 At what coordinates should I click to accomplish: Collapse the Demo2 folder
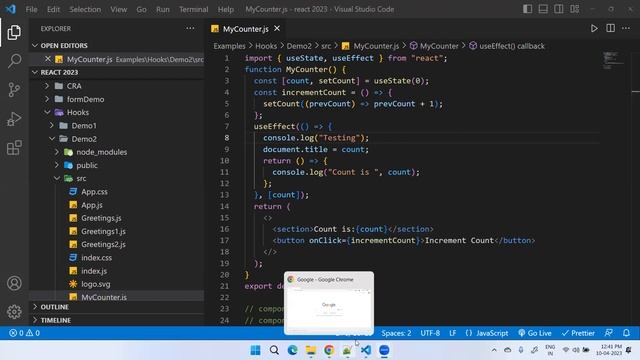coord(84,139)
